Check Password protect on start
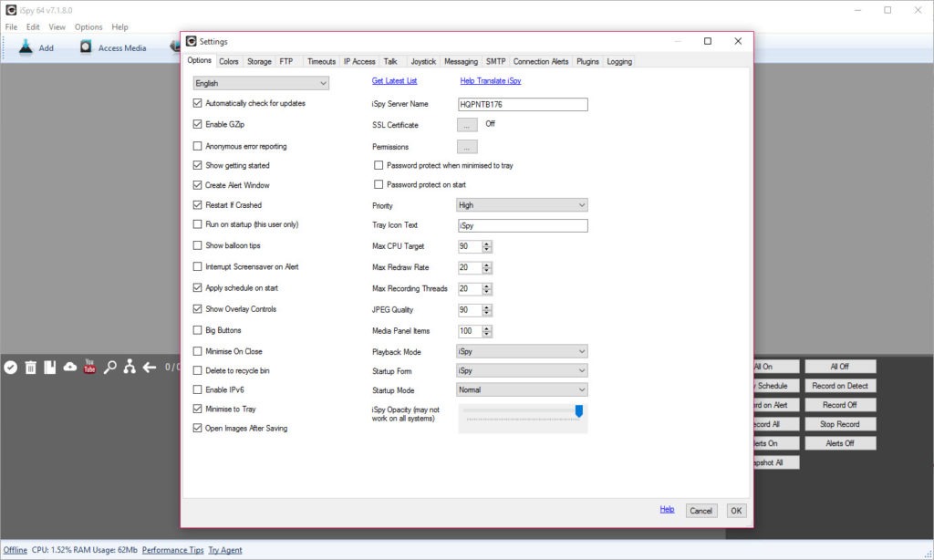The width and height of the screenshot is (934, 560). coord(379,184)
